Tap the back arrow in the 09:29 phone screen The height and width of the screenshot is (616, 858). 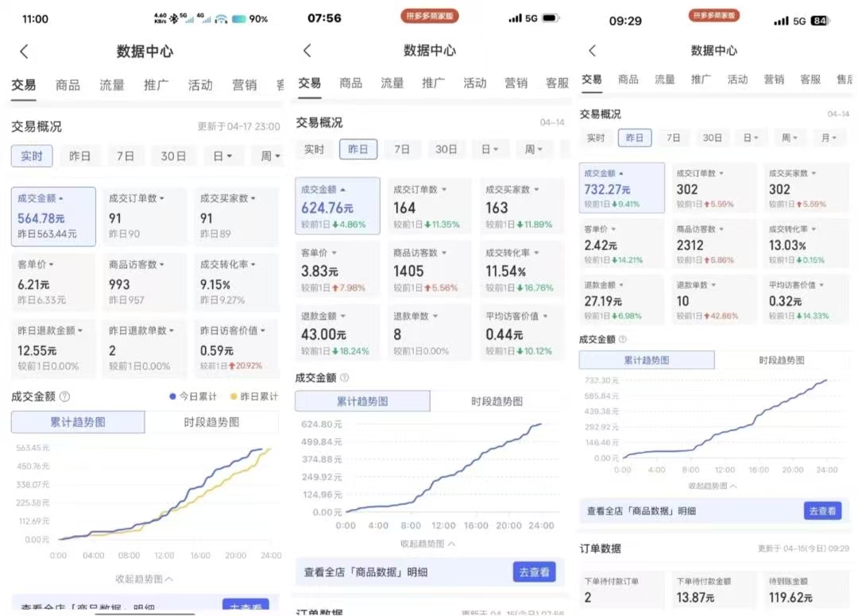(592, 51)
